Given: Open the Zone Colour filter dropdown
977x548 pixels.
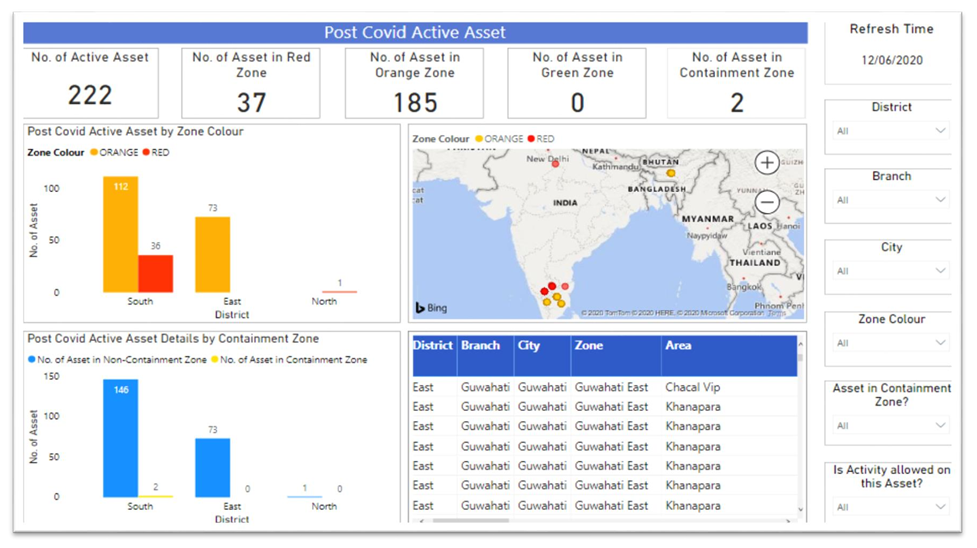Looking at the screenshot, I should point(891,343).
